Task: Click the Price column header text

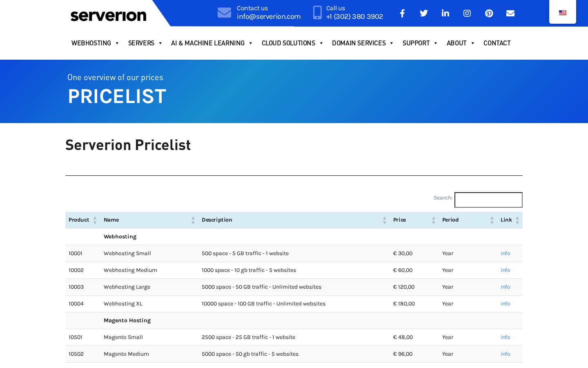Action: coord(399,220)
